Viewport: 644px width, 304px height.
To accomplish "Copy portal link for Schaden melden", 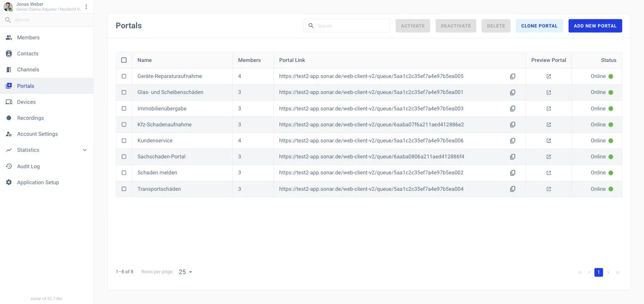I will tap(513, 173).
